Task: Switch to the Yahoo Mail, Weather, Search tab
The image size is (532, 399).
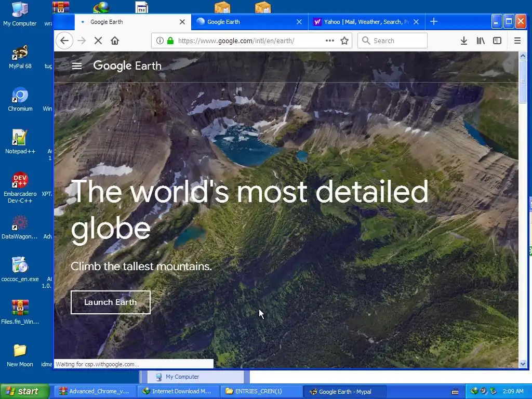Action: pyautogui.click(x=366, y=22)
